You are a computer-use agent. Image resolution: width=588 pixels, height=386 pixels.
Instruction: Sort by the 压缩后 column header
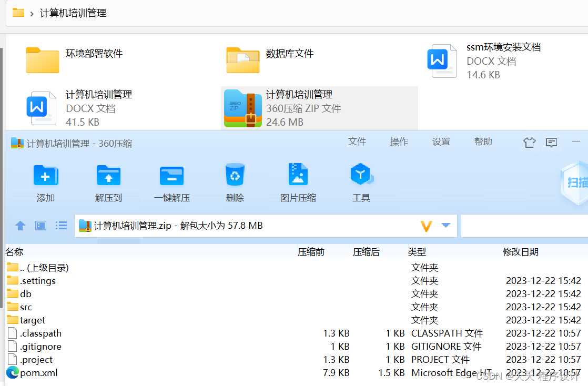[366, 252]
